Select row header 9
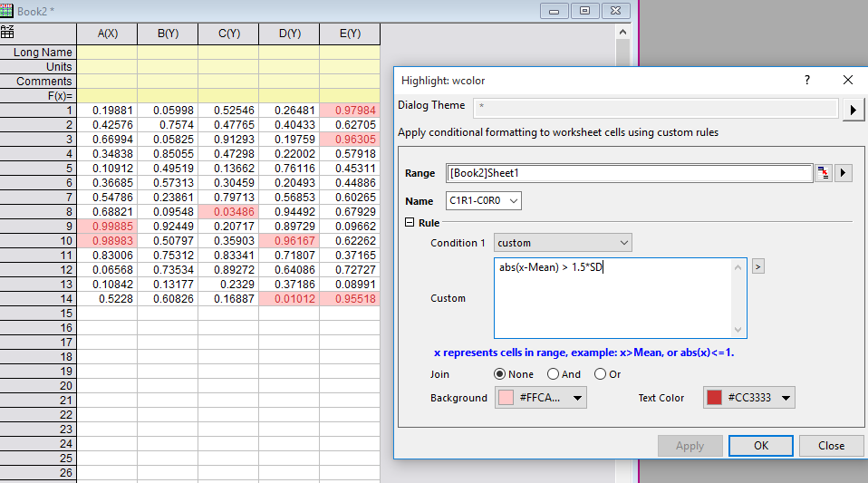 point(38,226)
